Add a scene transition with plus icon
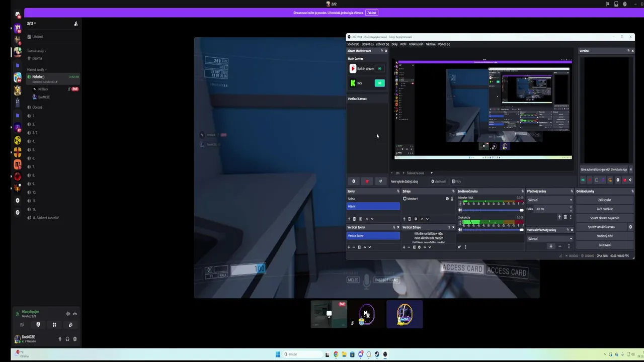The height and width of the screenshot is (362, 644). [559, 217]
